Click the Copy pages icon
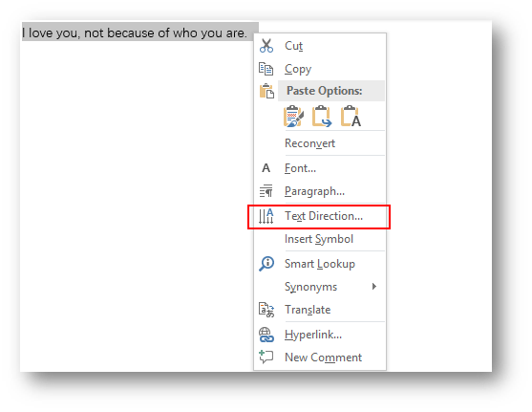Viewport: 532px width, 412px height. tap(266, 69)
